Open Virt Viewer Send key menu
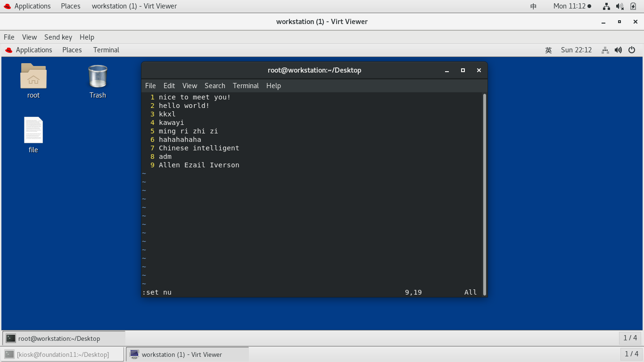This screenshot has width=644, height=362. point(58,37)
